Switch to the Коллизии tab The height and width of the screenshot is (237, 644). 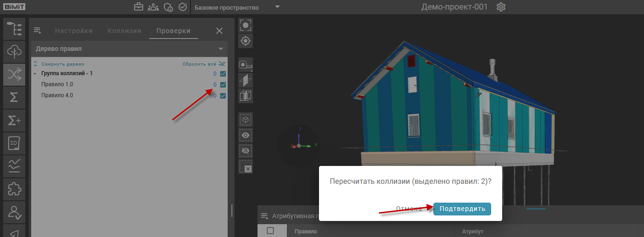[124, 31]
